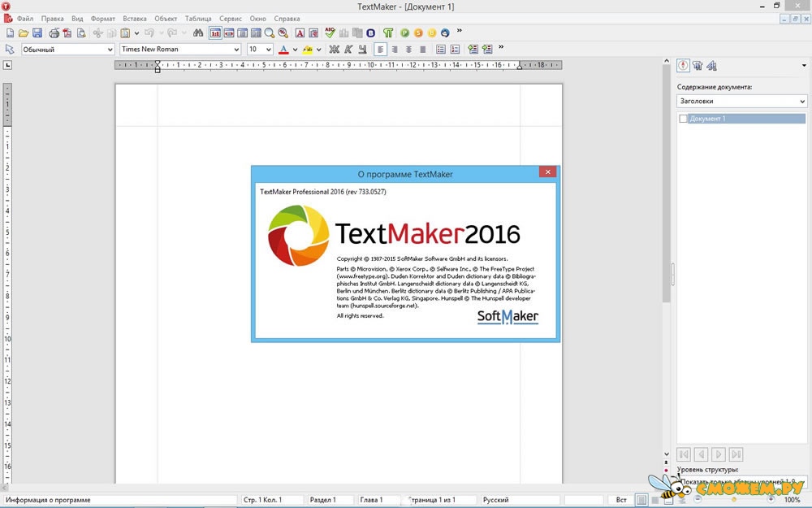The image size is (812, 508).
Task: Expand the highlight color dropdown arrow
Action: (319, 50)
